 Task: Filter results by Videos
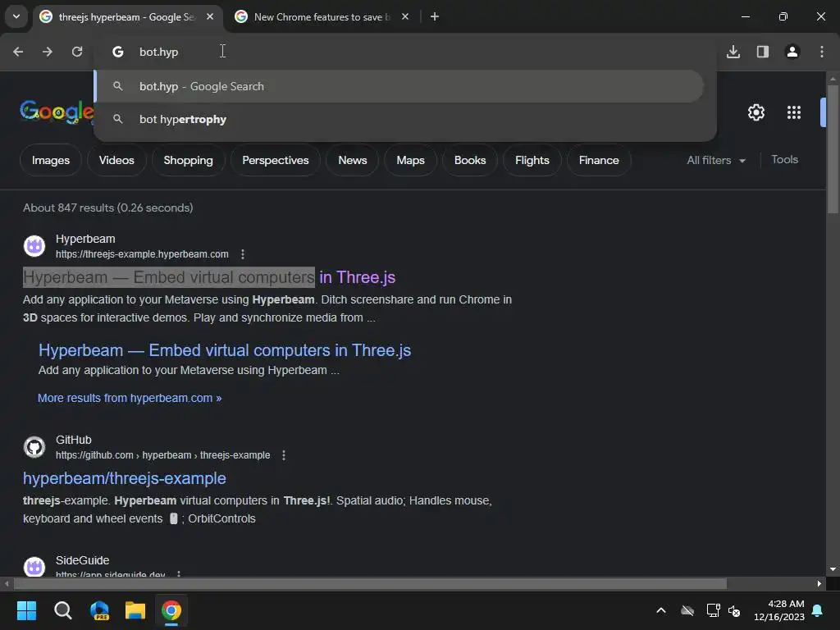[x=116, y=160]
